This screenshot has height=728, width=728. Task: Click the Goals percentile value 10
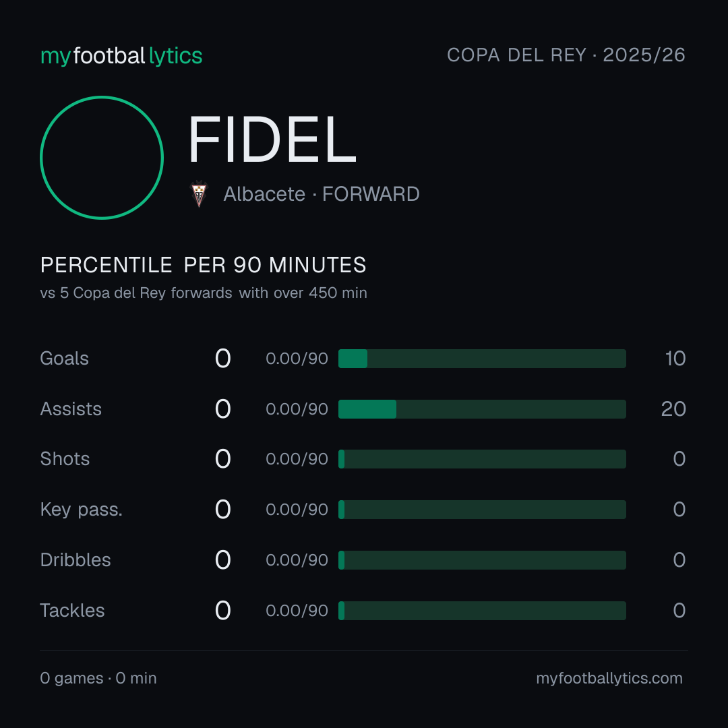675,359
